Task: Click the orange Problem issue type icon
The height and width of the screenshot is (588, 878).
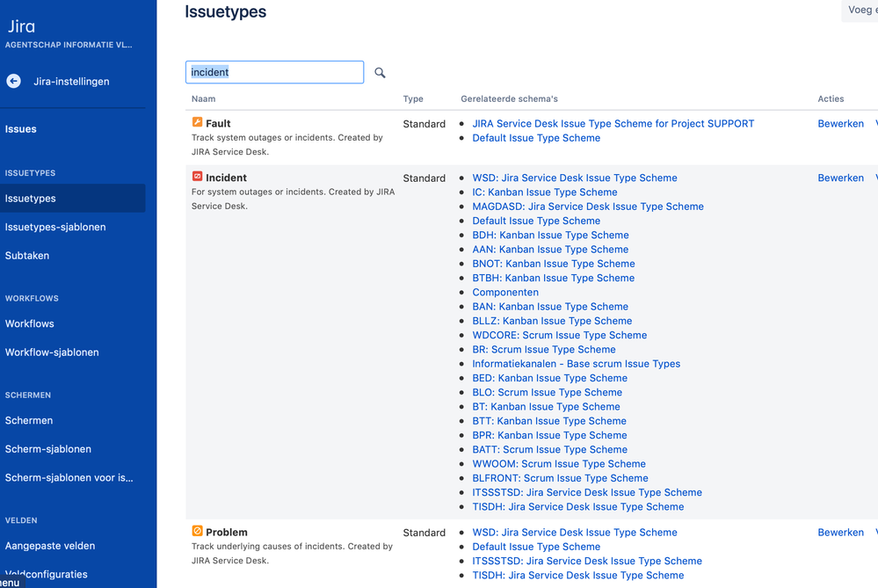Action: pos(197,531)
